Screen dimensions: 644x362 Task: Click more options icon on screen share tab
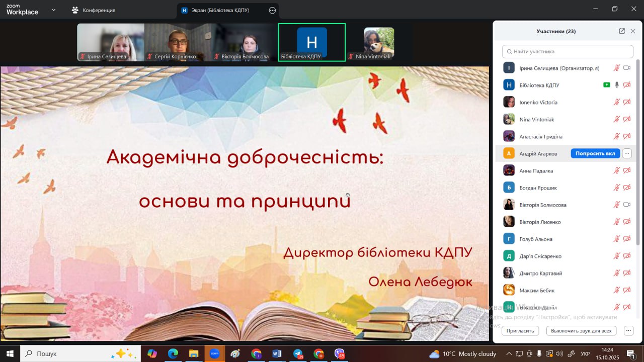click(272, 10)
